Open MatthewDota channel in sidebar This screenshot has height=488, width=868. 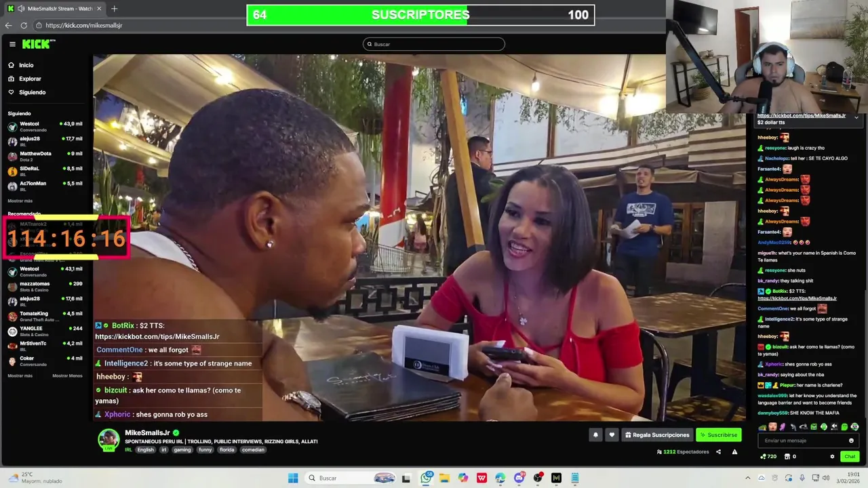45,156
